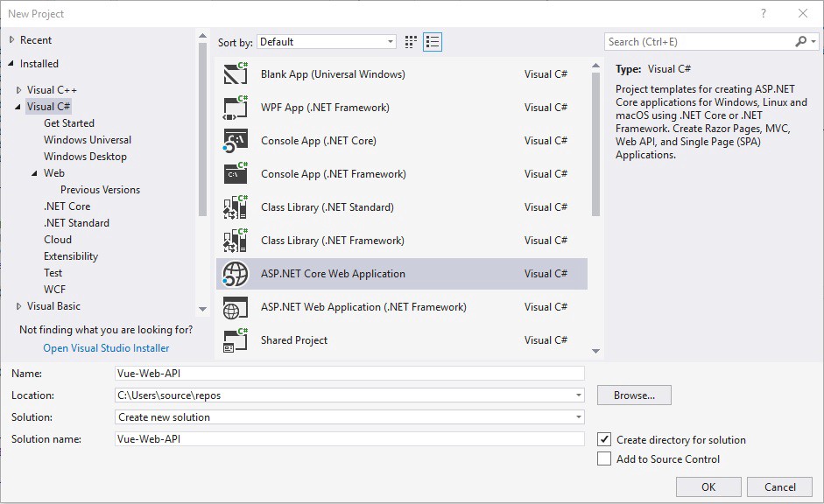The width and height of the screenshot is (824, 504).
Task: Click the Class Library (.NET Standard) icon
Action: click(236, 207)
